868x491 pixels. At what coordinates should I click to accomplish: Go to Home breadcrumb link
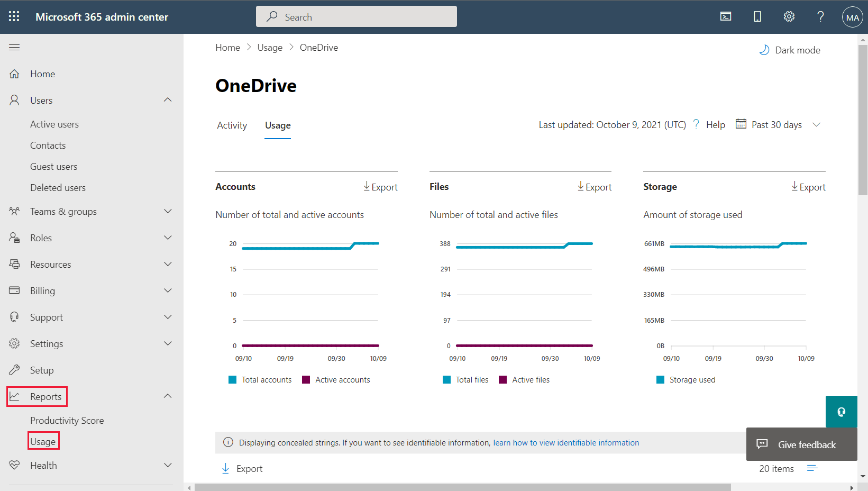pos(227,48)
